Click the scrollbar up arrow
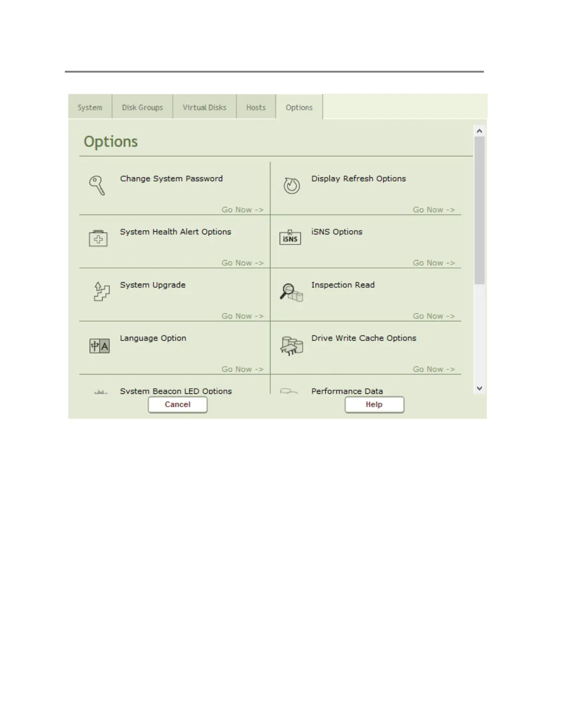 tap(479, 131)
